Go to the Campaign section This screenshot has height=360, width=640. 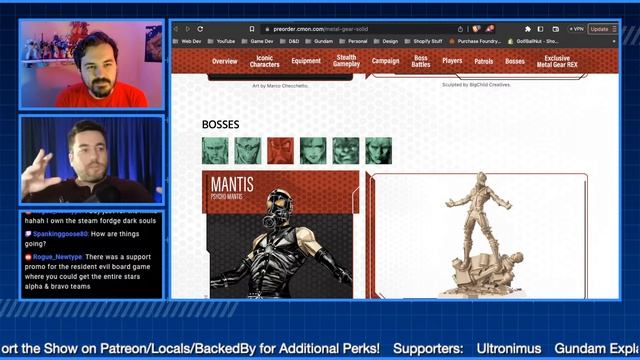click(x=385, y=61)
